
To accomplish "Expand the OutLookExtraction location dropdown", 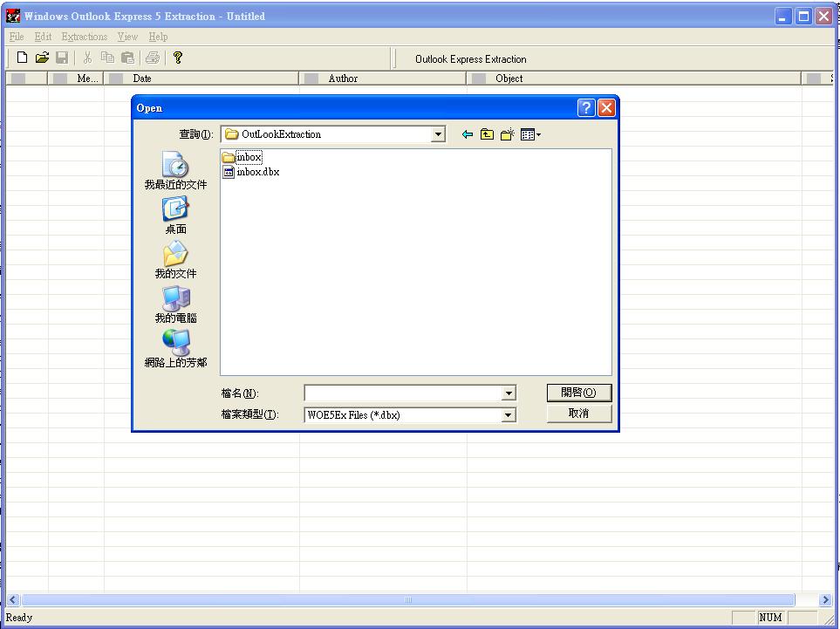I will pos(438,134).
